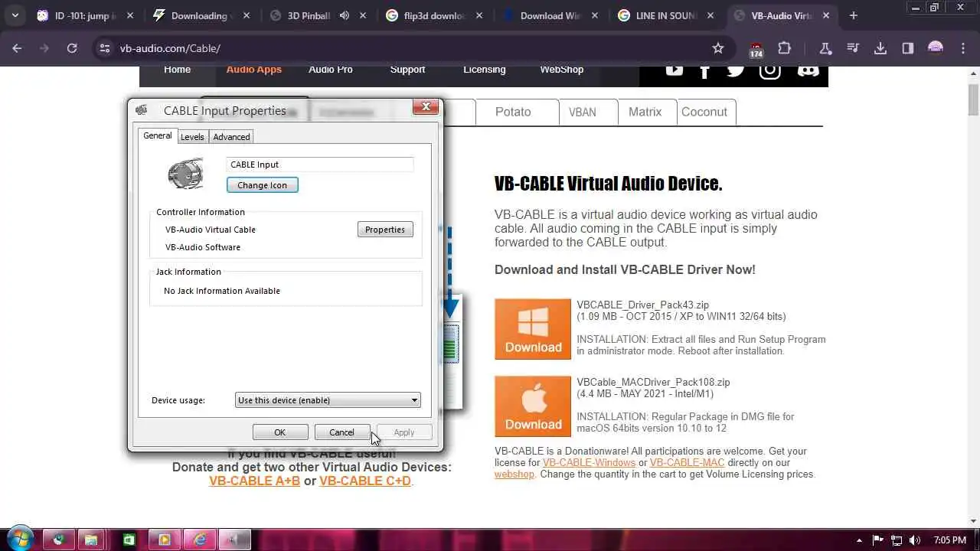Open the WebShop menu item
Screen dimensions: 980x551
click(x=562, y=70)
